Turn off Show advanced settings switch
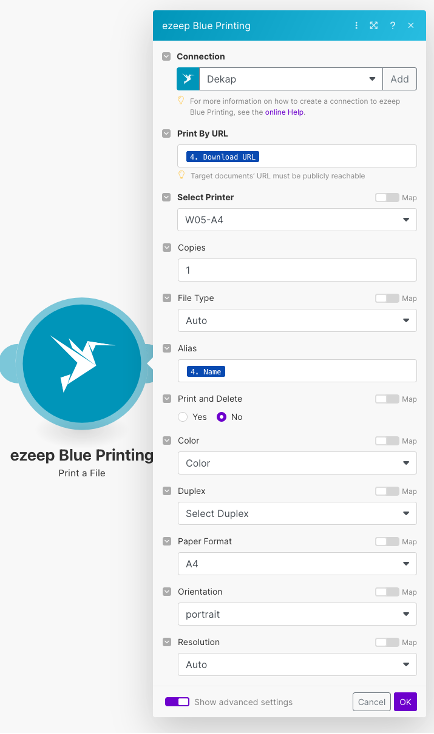Image resolution: width=434 pixels, height=734 pixels. pyautogui.click(x=177, y=702)
